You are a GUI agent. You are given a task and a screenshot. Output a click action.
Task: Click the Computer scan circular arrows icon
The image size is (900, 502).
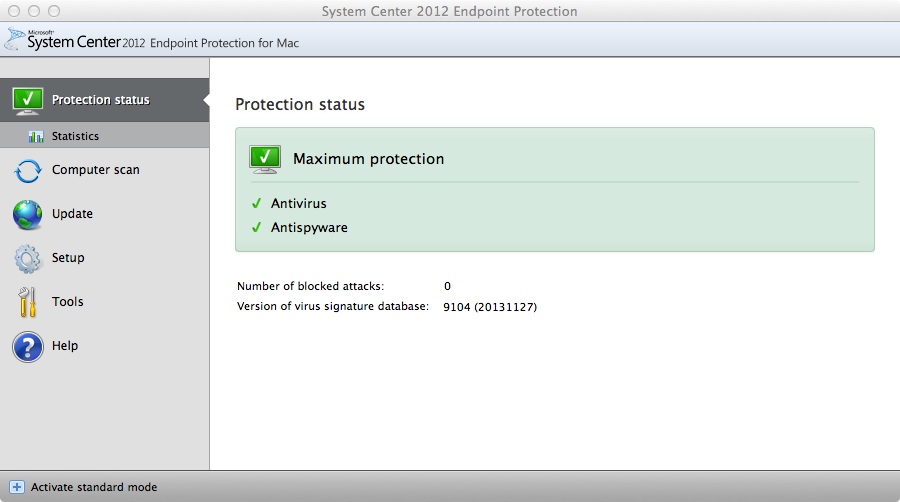point(28,171)
